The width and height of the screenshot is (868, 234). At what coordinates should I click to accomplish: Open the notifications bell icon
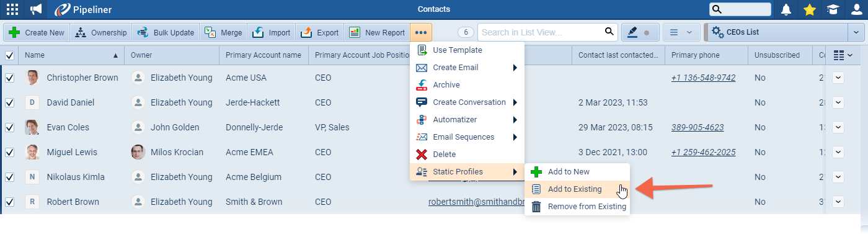pyautogui.click(x=786, y=9)
